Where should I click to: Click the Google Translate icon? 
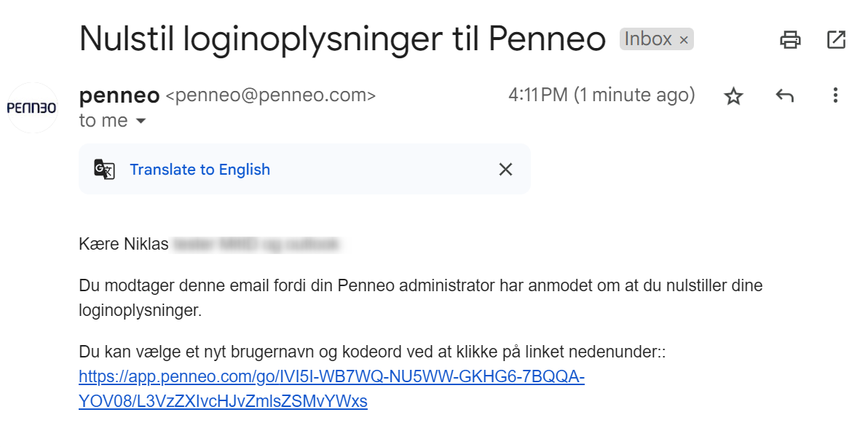(104, 170)
